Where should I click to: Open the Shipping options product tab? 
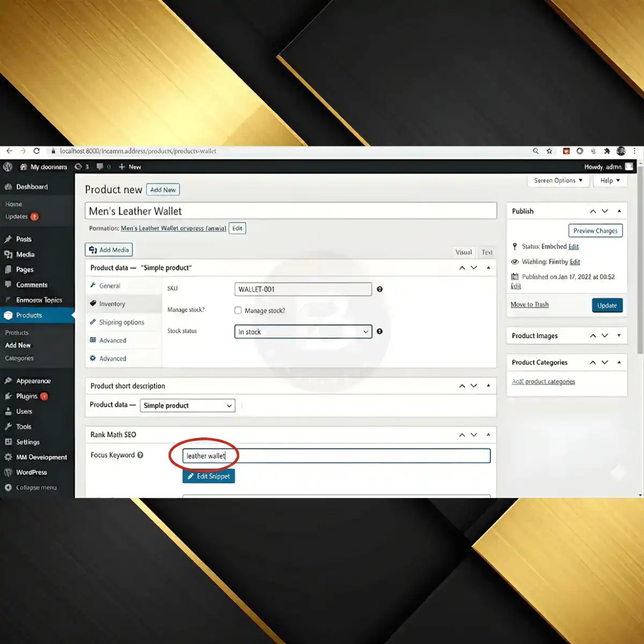[121, 323]
